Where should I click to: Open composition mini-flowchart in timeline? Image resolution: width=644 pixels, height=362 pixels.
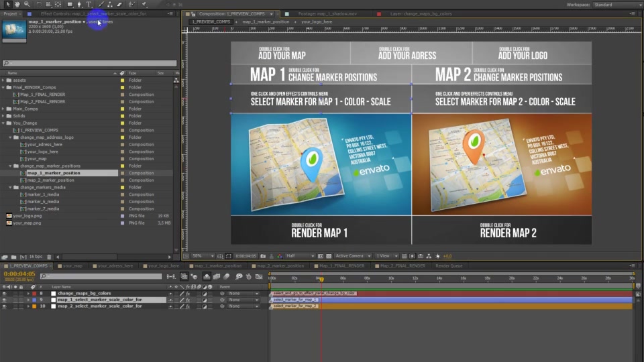tap(171, 277)
